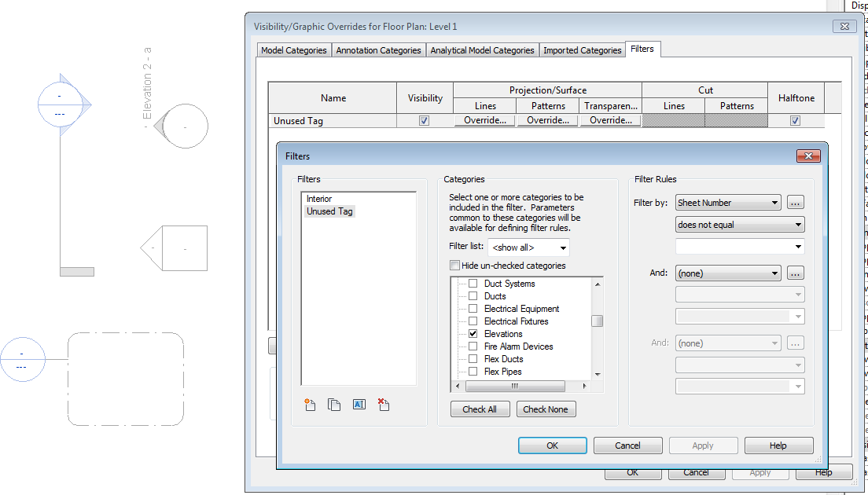Select the blue callout head circle

tap(22, 360)
